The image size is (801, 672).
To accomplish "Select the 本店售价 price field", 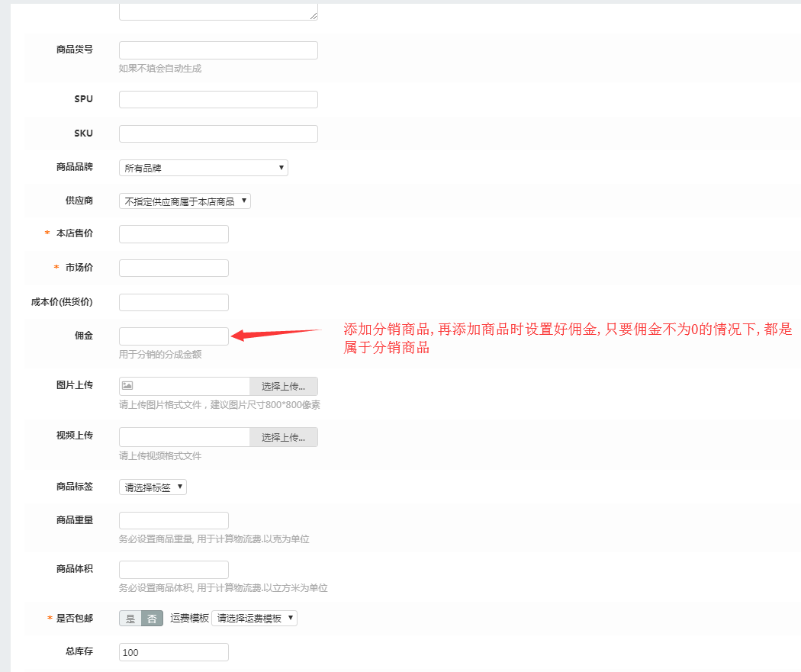I will pos(174,234).
